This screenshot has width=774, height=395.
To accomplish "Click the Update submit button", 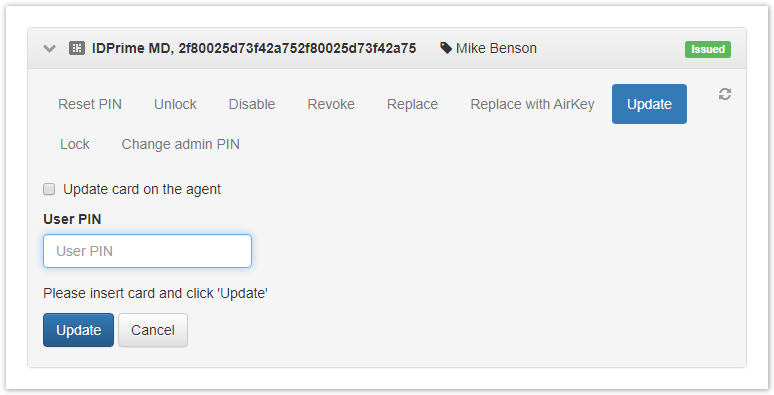I will click(78, 330).
